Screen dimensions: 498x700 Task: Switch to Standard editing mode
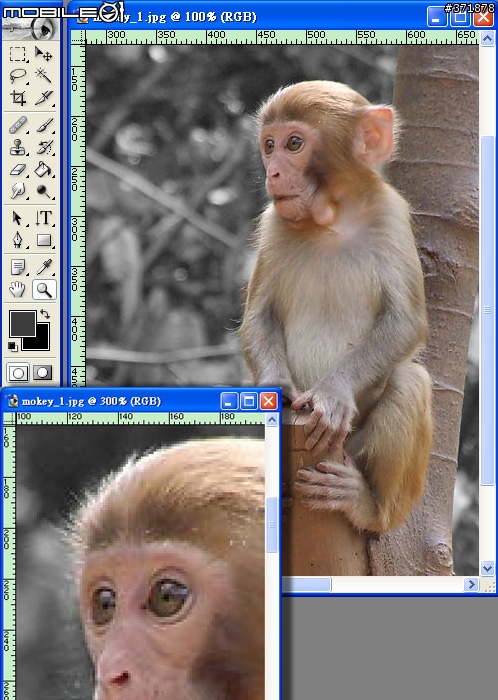point(18,373)
